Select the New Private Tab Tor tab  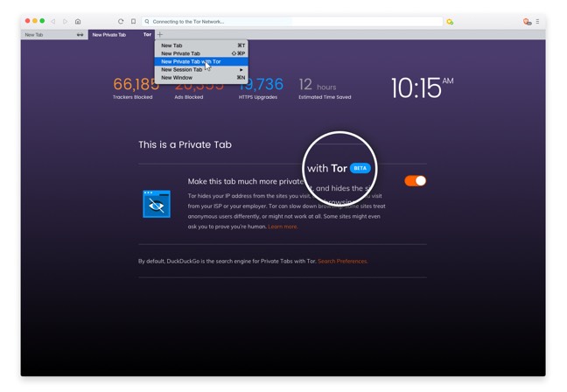pyautogui.click(x=122, y=35)
